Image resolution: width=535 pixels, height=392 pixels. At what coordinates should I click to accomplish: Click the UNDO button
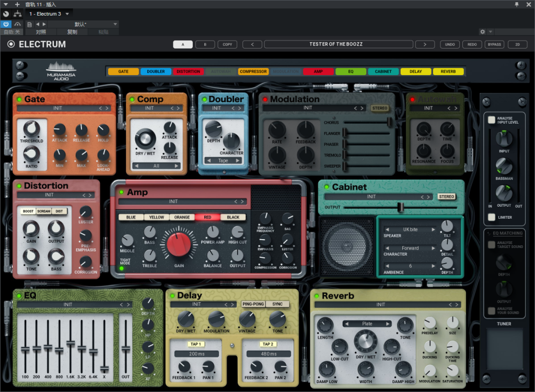(x=450, y=44)
